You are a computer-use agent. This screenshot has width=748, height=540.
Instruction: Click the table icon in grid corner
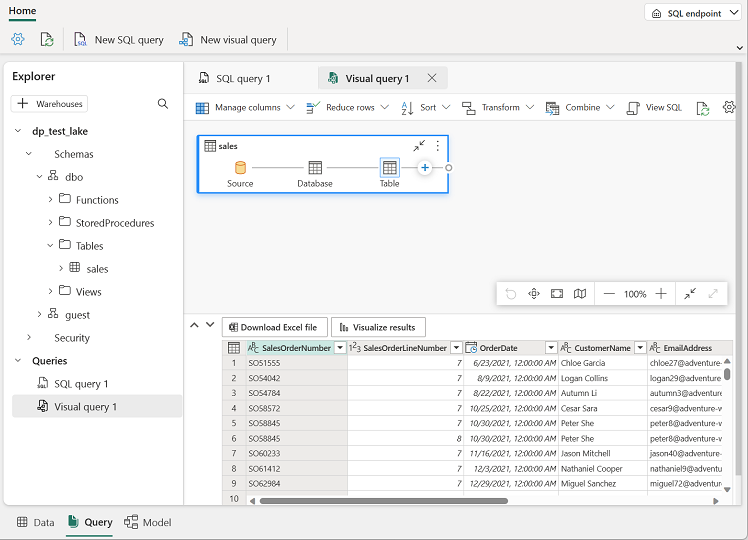click(x=234, y=348)
